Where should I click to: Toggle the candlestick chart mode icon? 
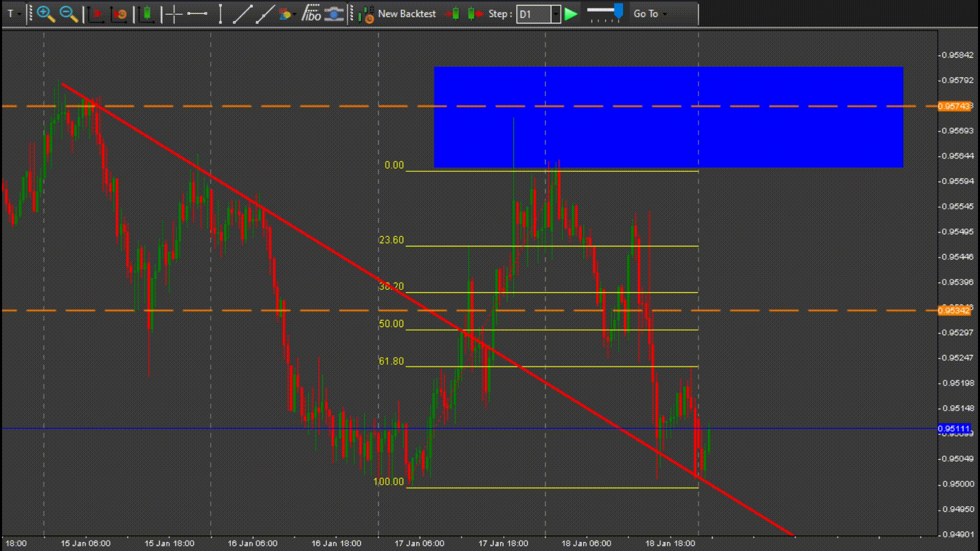pyautogui.click(x=146, y=14)
